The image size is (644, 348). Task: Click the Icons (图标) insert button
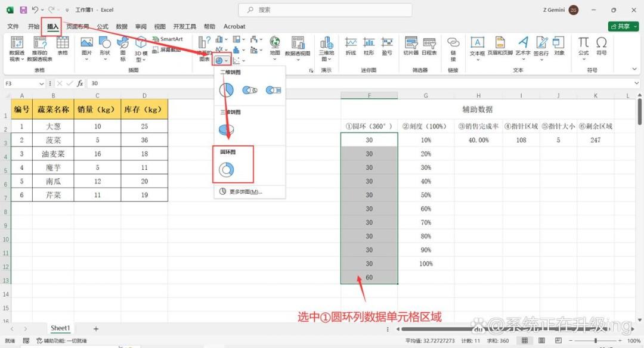[123, 48]
